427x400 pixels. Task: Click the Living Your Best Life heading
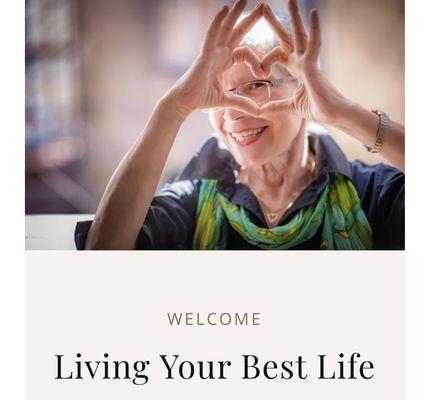pyautogui.click(x=214, y=367)
